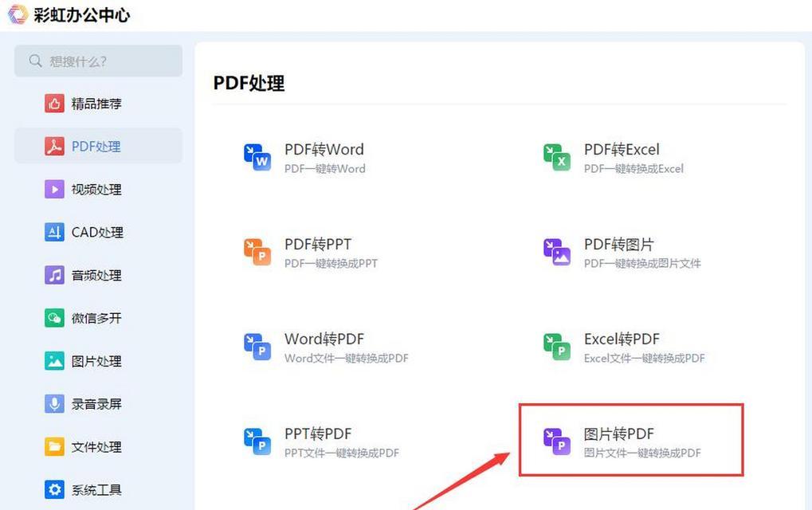Viewport: 812px width, 510px height.
Task: Open the PDF转Excel tool title
Action: click(x=622, y=150)
